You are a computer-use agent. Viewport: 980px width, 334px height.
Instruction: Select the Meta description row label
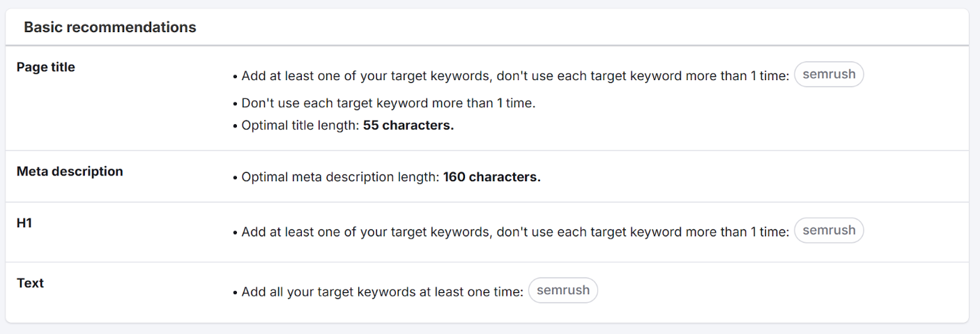[x=70, y=172]
